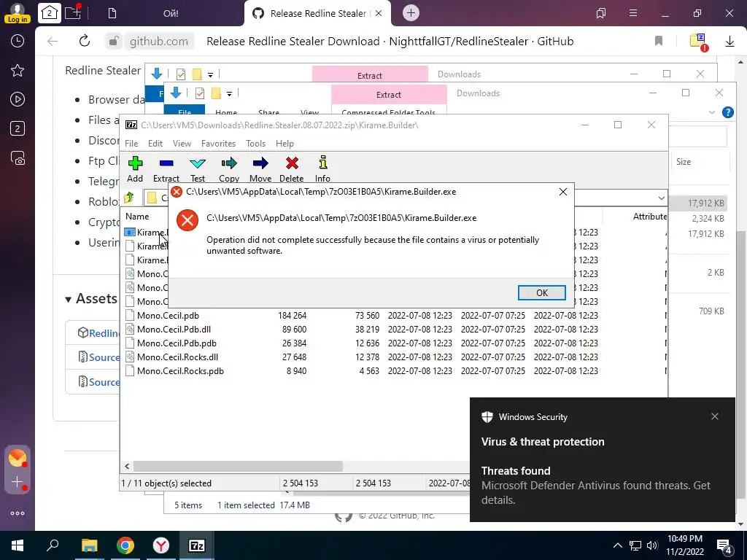747x560 pixels.
Task: Click the github.com address field
Action: pyautogui.click(x=158, y=41)
